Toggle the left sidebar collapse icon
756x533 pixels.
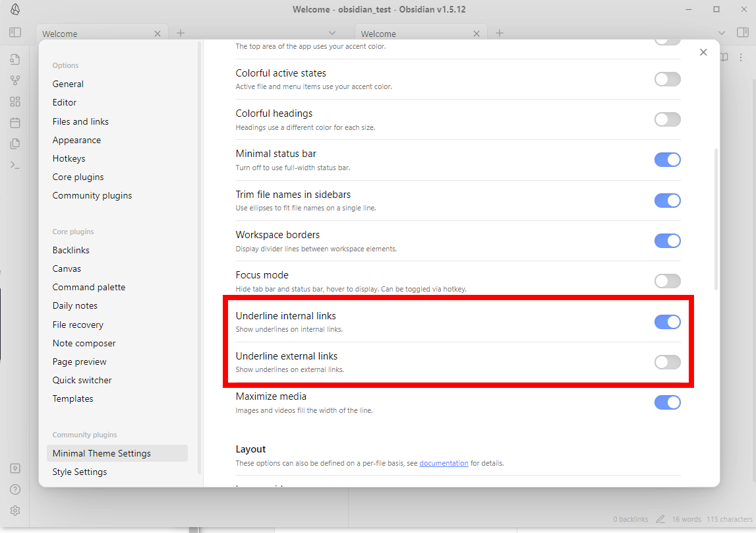tap(15, 33)
